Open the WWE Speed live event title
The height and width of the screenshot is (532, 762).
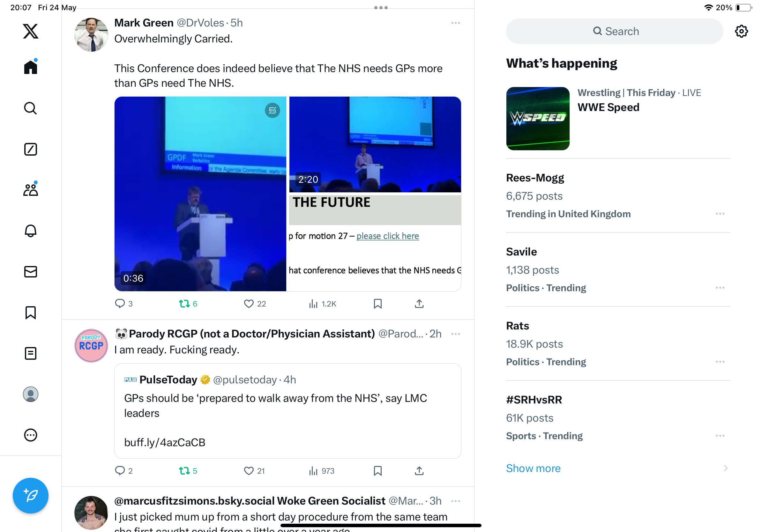pos(608,107)
